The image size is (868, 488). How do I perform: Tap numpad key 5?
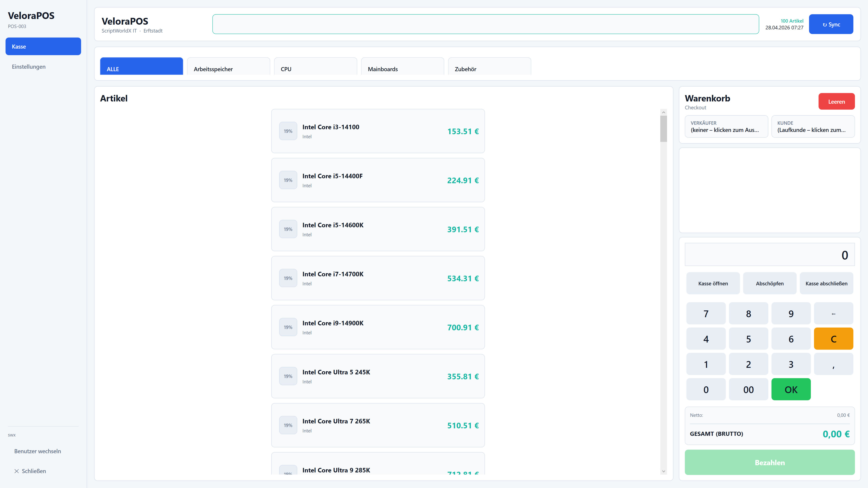(x=748, y=339)
